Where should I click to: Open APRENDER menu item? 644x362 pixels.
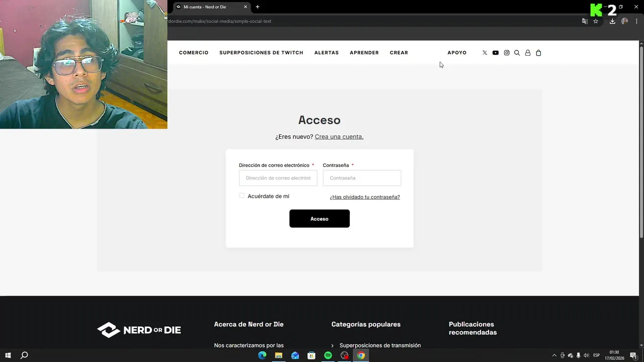pos(364,53)
